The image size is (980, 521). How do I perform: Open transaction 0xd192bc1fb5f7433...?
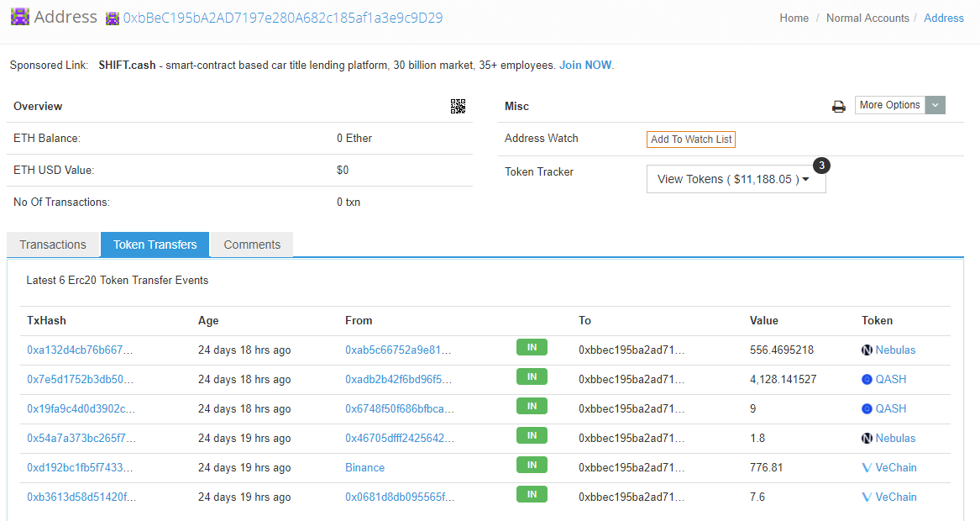(x=80, y=468)
